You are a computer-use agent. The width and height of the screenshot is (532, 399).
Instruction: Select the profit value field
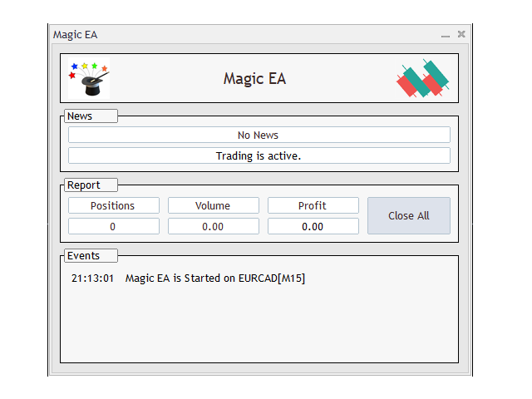[x=313, y=226]
